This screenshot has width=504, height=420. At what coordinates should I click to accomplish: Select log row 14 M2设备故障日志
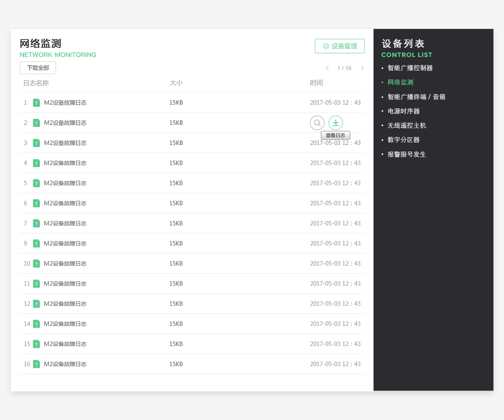(192, 324)
